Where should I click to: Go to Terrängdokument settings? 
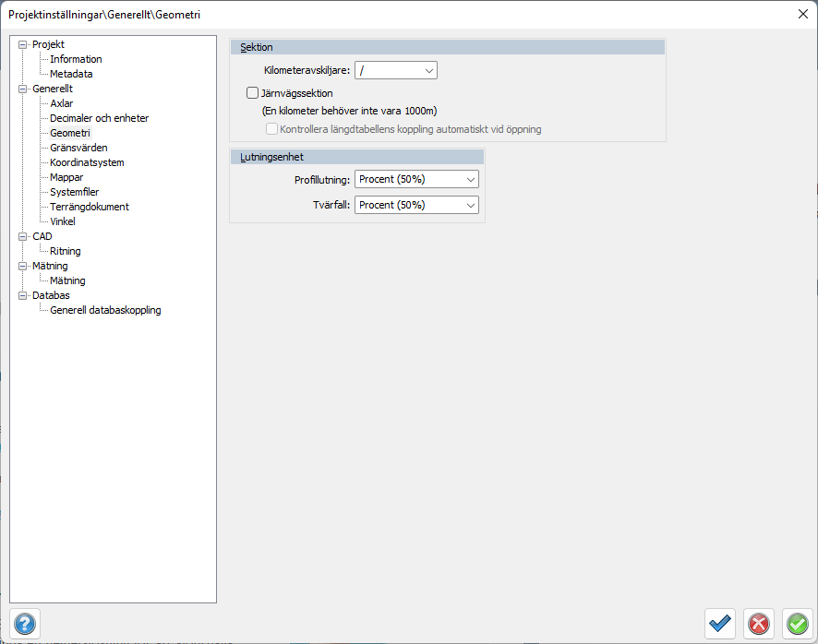[x=90, y=207]
